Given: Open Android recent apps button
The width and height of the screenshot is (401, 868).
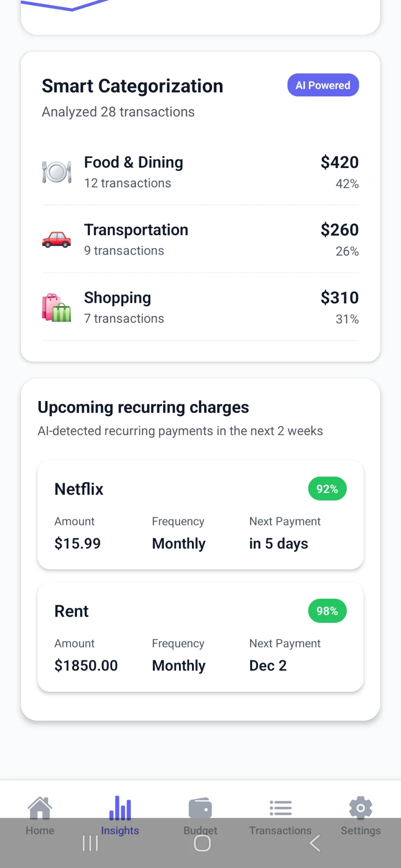Looking at the screenshot, I should point(90,843).
